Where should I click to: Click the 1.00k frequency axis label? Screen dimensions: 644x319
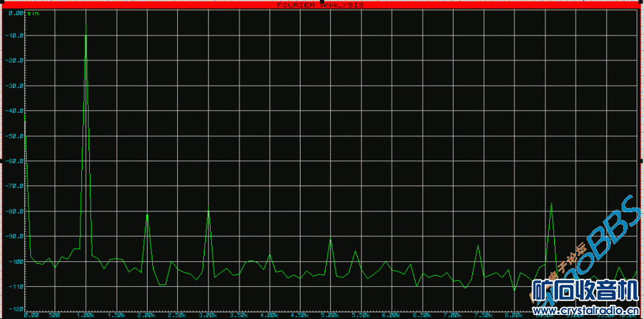pyautogui.click(x=86, y=315)
